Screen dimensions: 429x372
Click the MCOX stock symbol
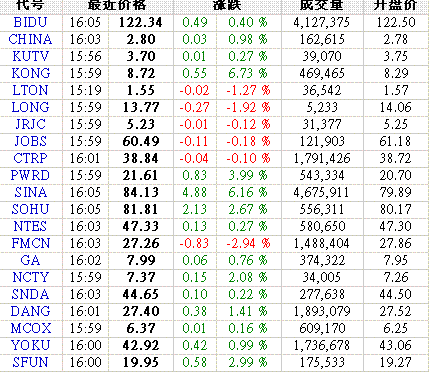point(31,328)
